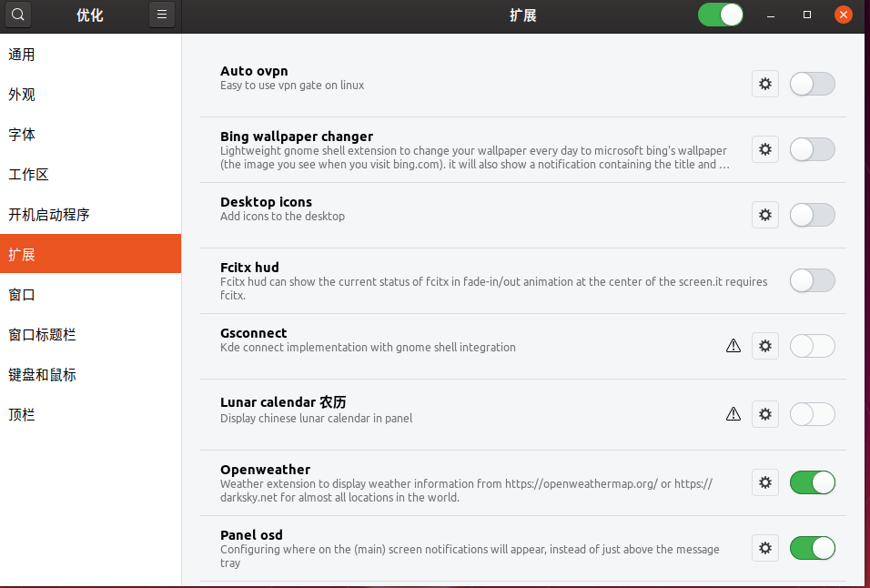Open the hamburger menu button

pos(162,15)
